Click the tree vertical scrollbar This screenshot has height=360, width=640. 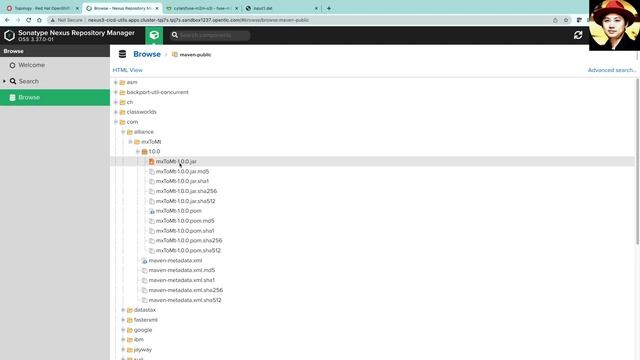tap(637, 162)
